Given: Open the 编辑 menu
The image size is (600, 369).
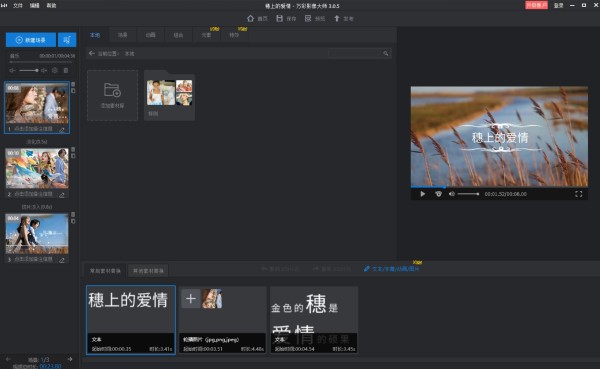Looking at the screenshot, I should pos(34,5).
